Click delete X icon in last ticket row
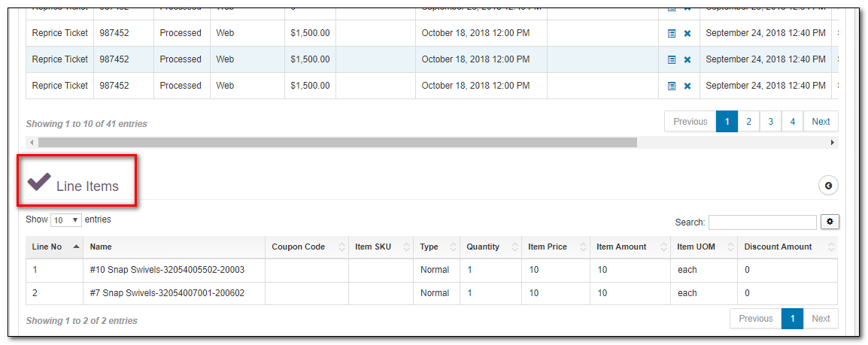 tap(687, 86)
